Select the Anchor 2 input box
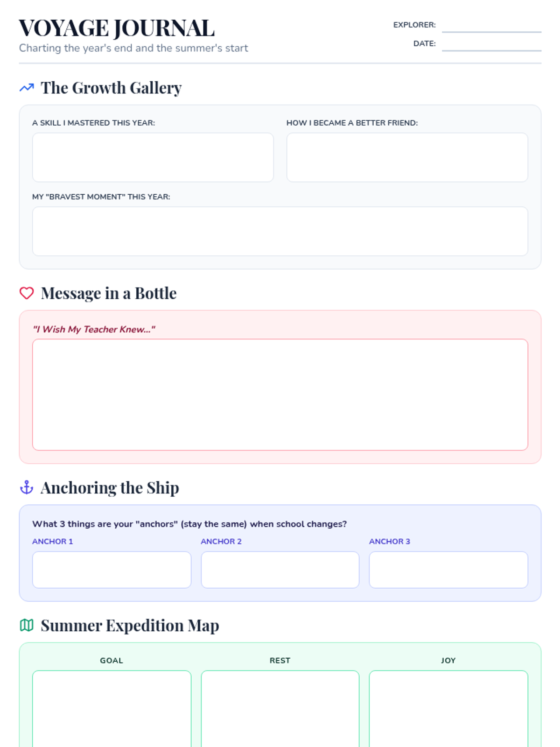The image size is (560, 747). pyautogui.click(x=280, y=570)
